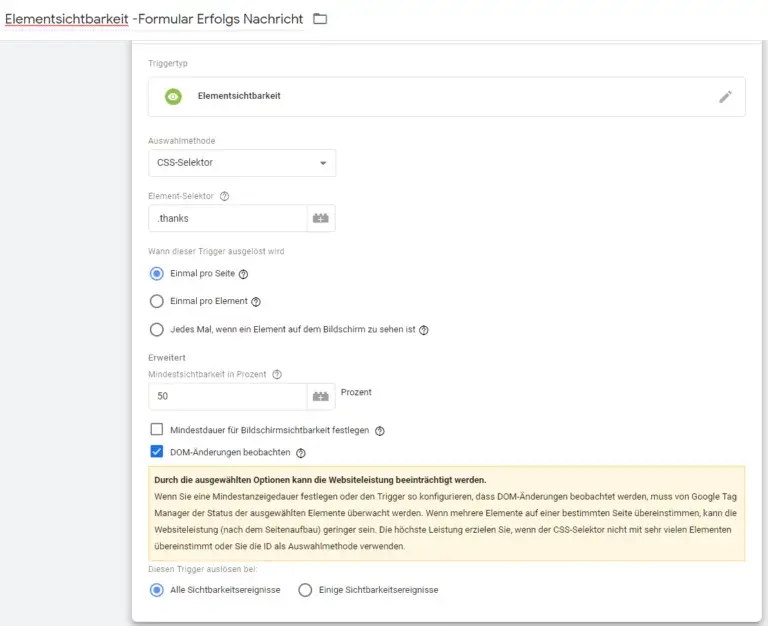
Task: Open the Auswahlmethode CSS-Selektor dropdown
Action: (x=241, y=163)
